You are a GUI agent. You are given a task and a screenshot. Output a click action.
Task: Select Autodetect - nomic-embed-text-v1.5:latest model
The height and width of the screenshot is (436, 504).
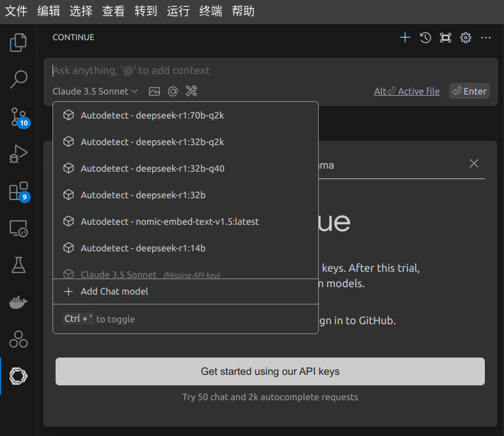point(185,221)
